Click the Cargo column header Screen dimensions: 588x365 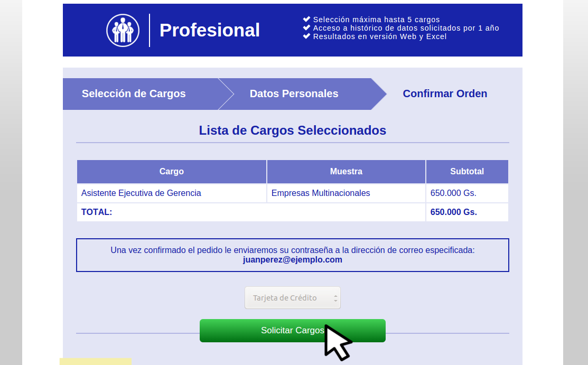pyautogui.click(x=172, y=172)
